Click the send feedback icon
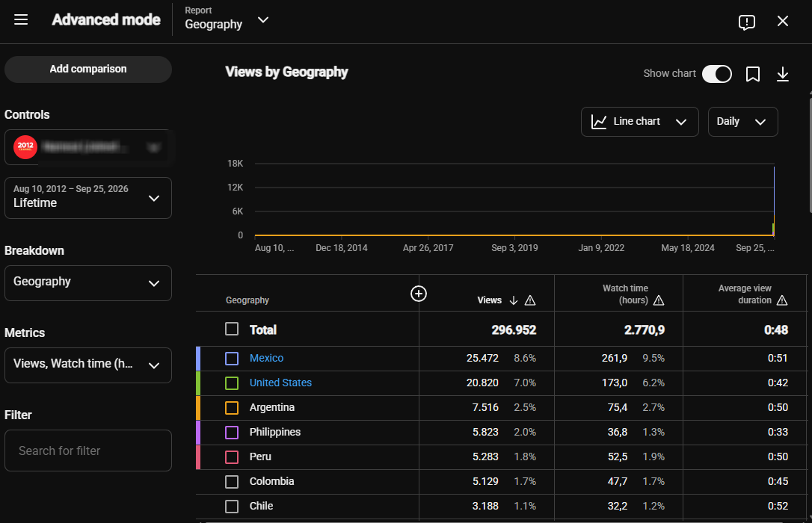 [746, 22]
